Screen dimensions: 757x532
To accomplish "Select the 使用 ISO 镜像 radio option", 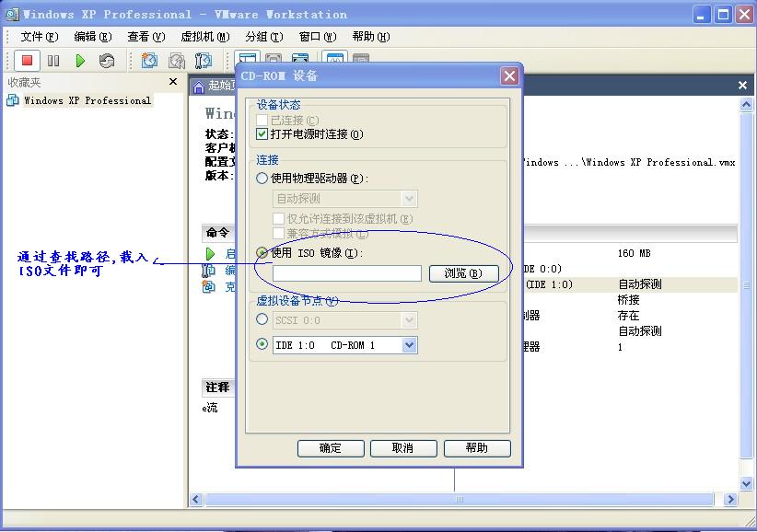I will point(262,252).
